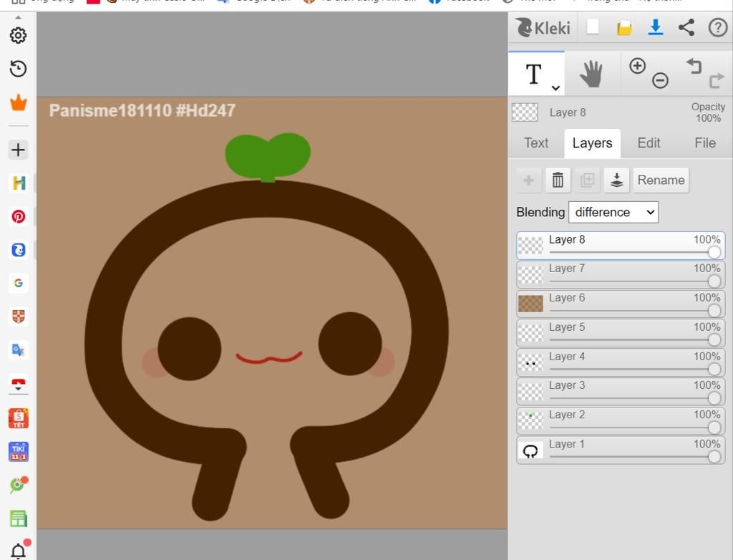Click the orange crown sidebar icon
The height and width of the screenshot is (560, 733).
[18, 102]
